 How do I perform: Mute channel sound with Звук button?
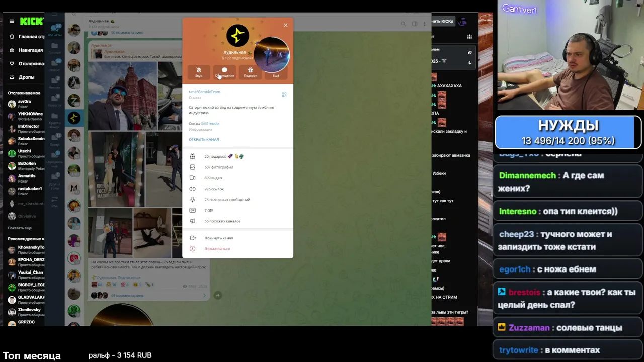199,72
